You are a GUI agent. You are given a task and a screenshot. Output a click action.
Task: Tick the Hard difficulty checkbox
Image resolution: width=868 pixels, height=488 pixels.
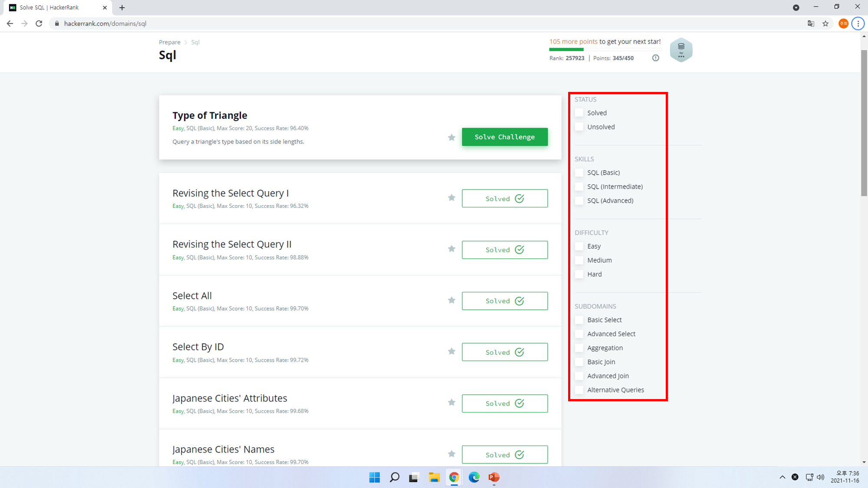click(579, 274)
